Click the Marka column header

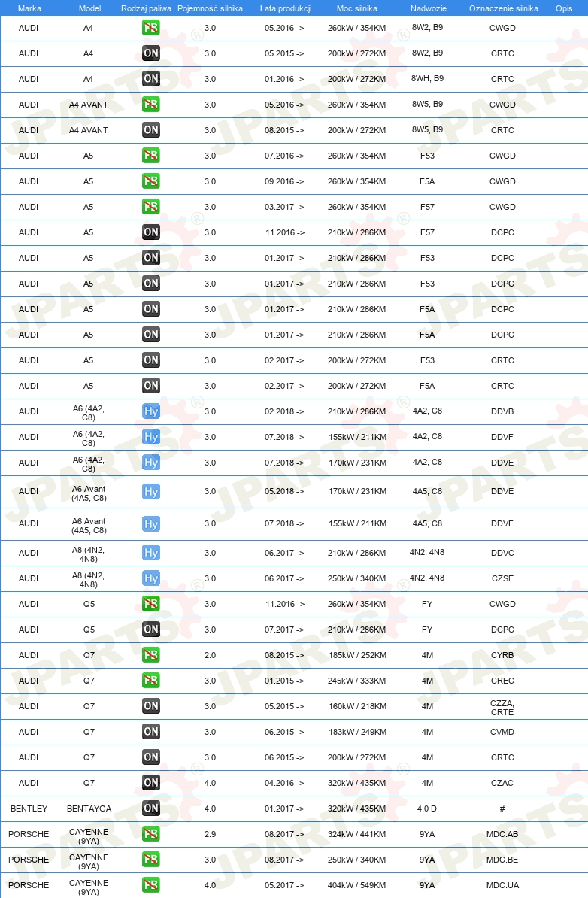[x=29, y=8]
